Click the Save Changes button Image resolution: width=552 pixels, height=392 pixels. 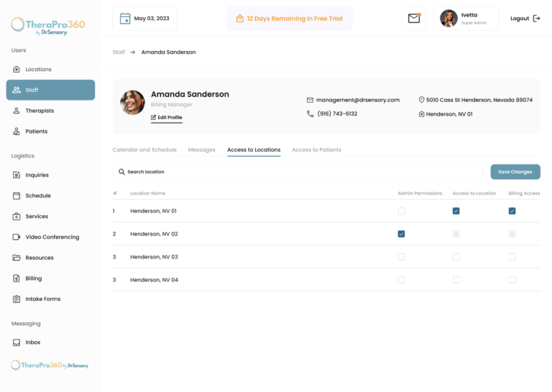tap(515, 172)
